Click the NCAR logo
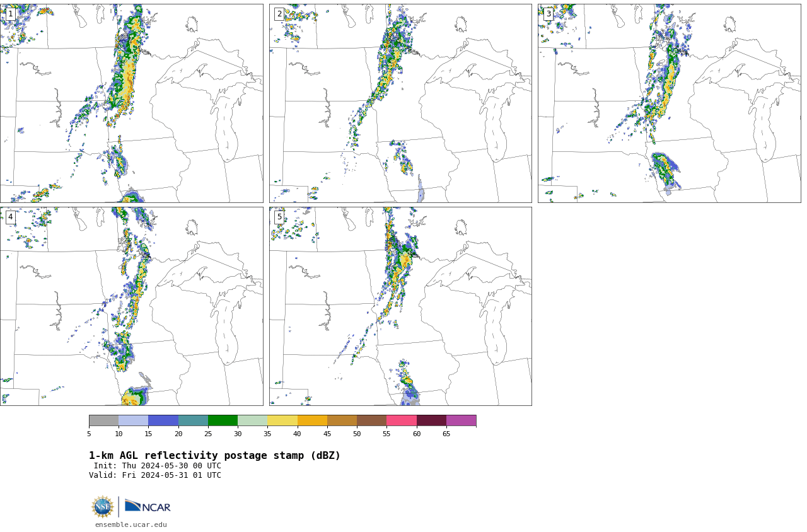The image size is (807, 532). tap(148, 506)
